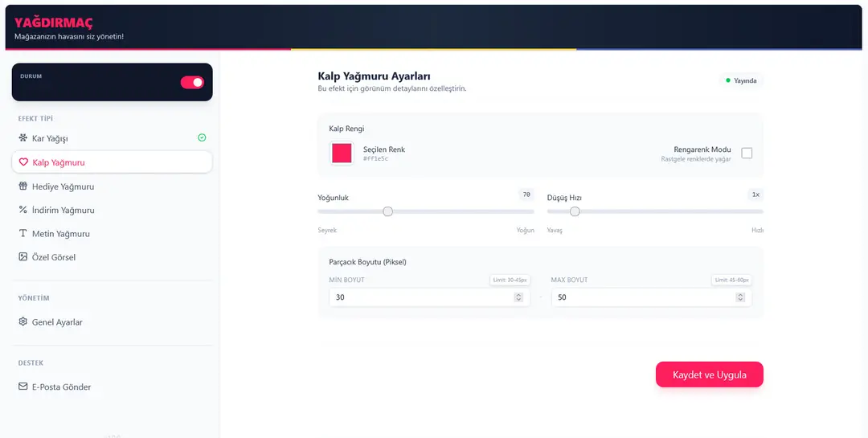Select Hediye Yağmuru effect type
The image size is (868, 438).
63,186
